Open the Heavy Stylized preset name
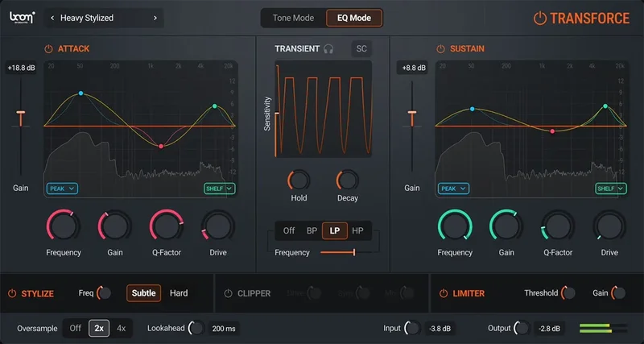Viewport: 644px width, 344px height. [87, 18]
